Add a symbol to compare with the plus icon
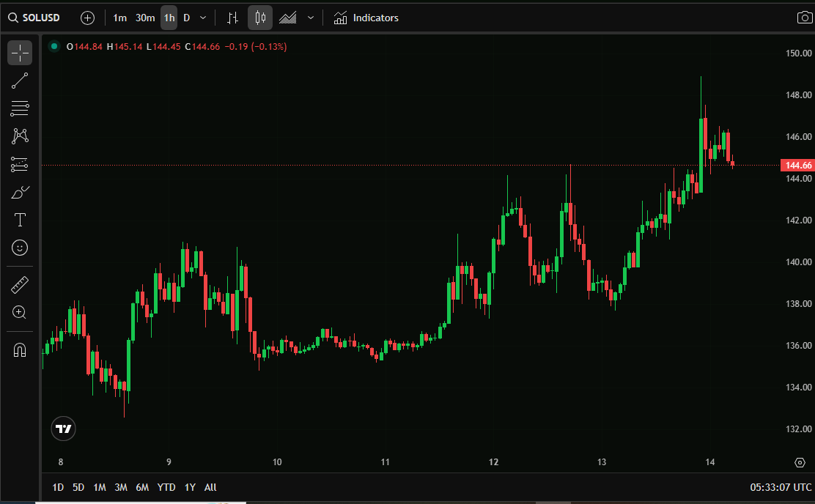This screenshot has width=815, height=504. tap(88, 18)
